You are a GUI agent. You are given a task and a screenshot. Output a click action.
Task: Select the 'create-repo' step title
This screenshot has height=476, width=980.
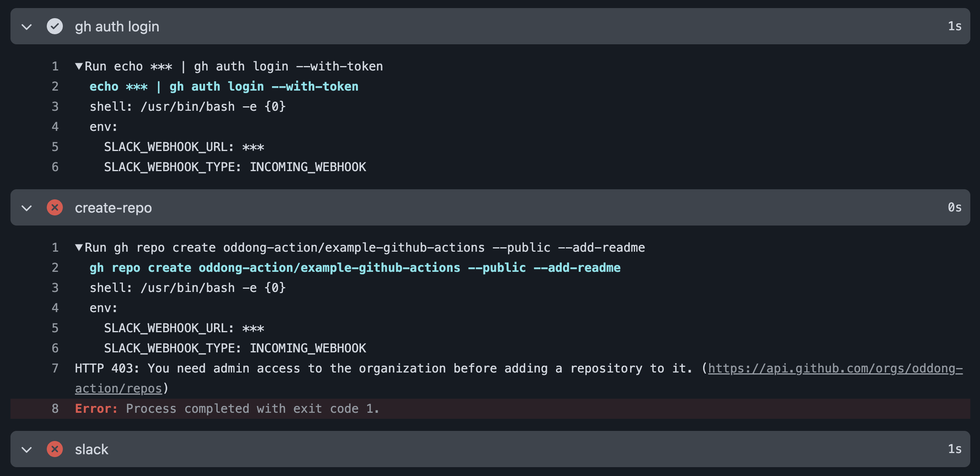point(113,208)
